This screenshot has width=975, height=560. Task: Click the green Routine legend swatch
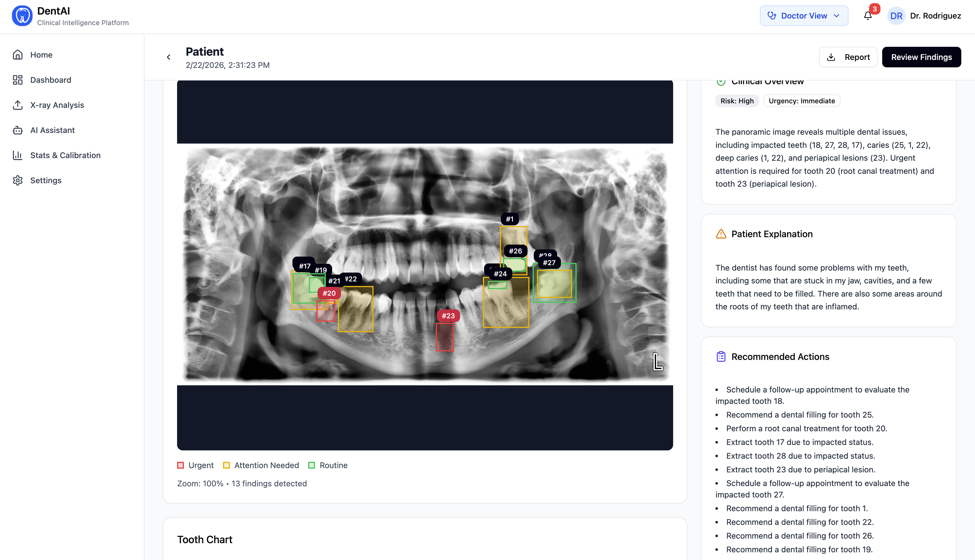312,466
